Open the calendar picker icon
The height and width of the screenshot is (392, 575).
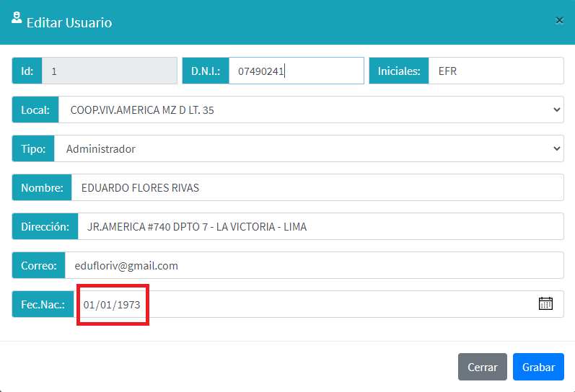tap(545, 304)
